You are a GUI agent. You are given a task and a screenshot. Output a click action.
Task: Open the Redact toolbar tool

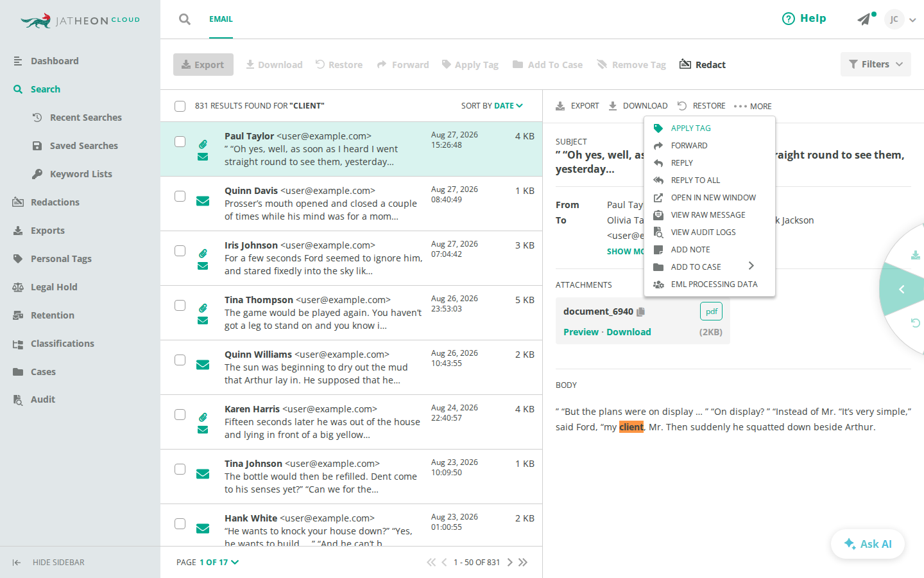703,64
